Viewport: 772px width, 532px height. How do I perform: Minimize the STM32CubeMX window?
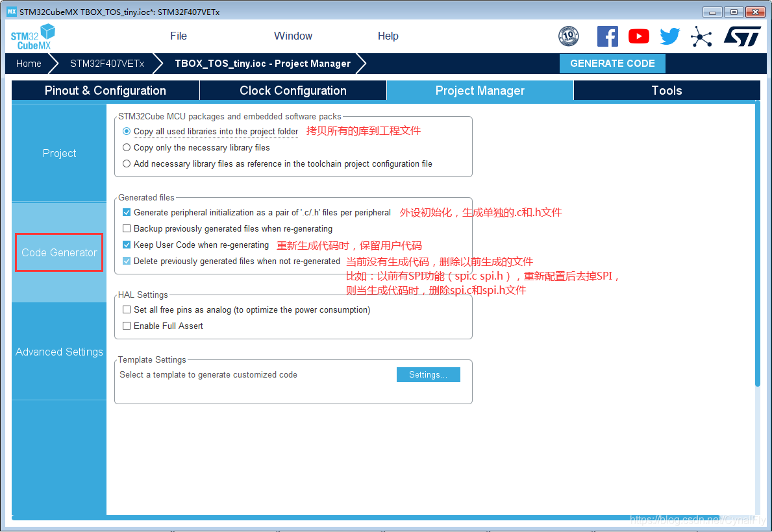tap(712, 12)
